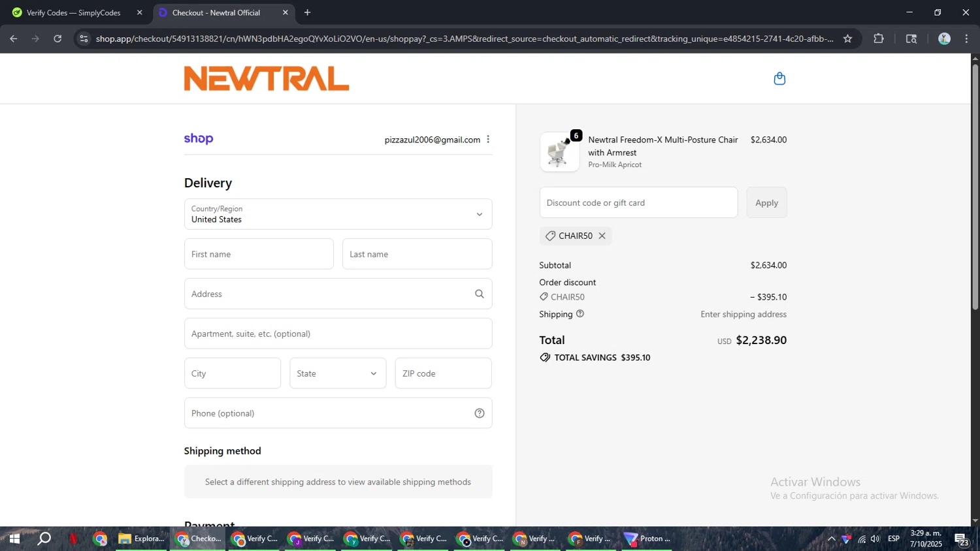Open Proton app from taskbar
The width and height of the screenshot is (980, 551).
point(647,539)
